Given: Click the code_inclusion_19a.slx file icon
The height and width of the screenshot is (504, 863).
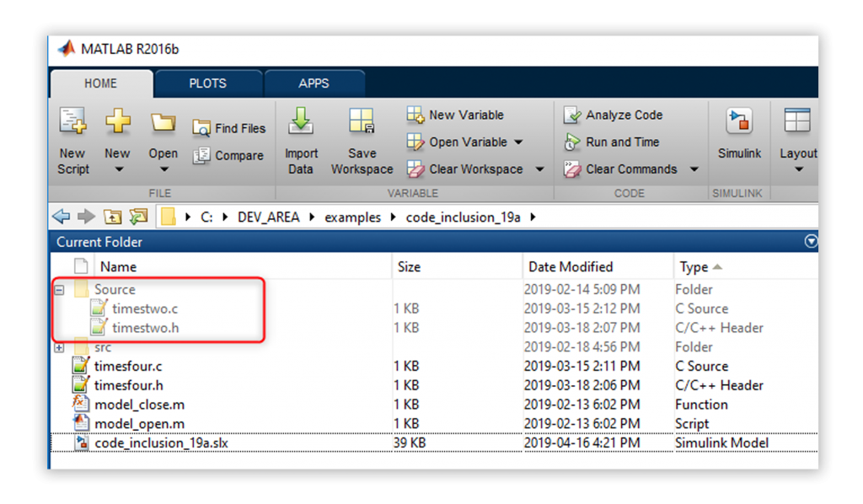Looking at the screenshot, I should (x=82, y=442).
